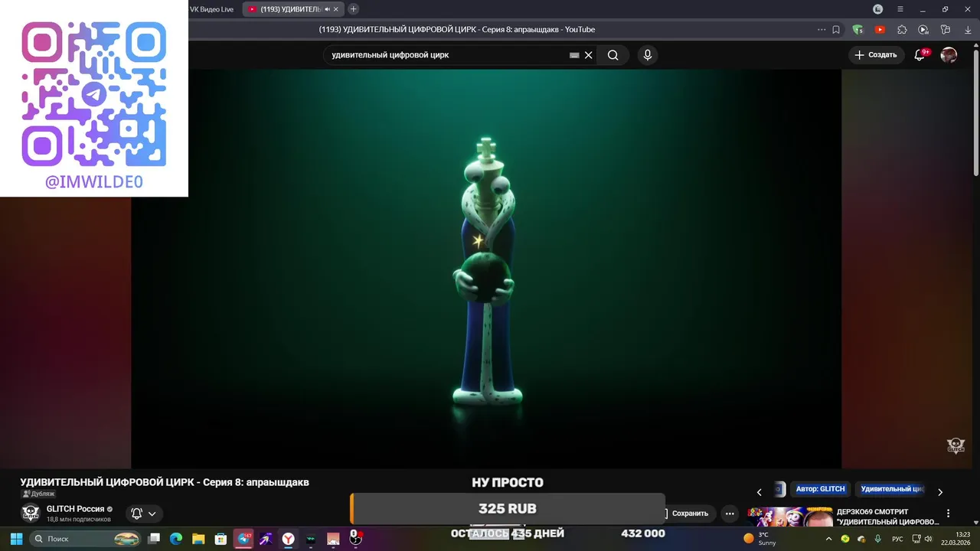Start voice search with microphone button
Viewport: 980px width, 551px height.
648,55
